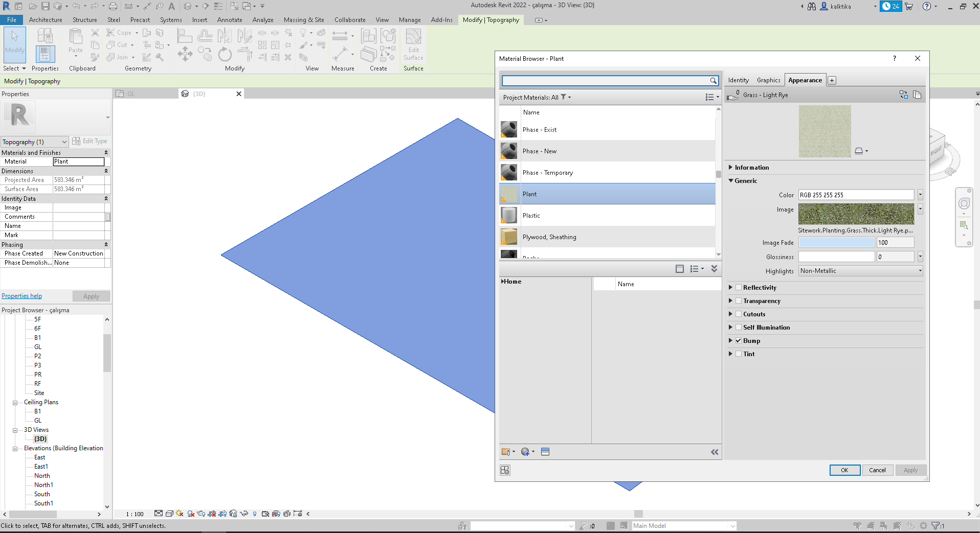The height and width of the screenshot is (533, 980).
Task: Open the Asset Browser icon
Action: [x=545, y=452]
